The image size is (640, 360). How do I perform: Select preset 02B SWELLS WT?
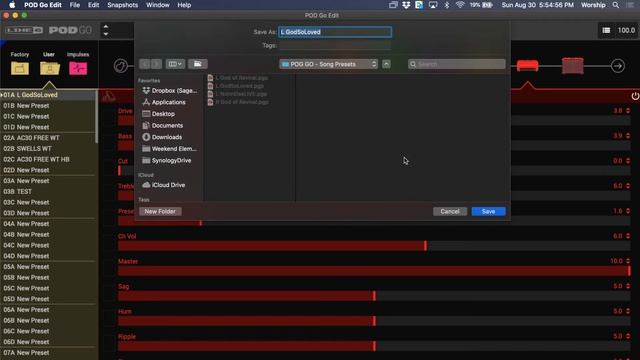coord(48,149)
